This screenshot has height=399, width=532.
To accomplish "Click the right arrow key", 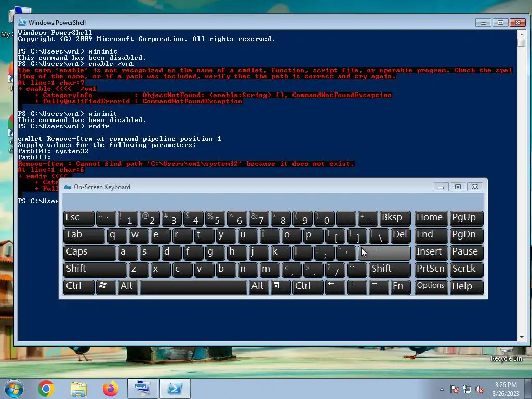I will pos(378,286).
